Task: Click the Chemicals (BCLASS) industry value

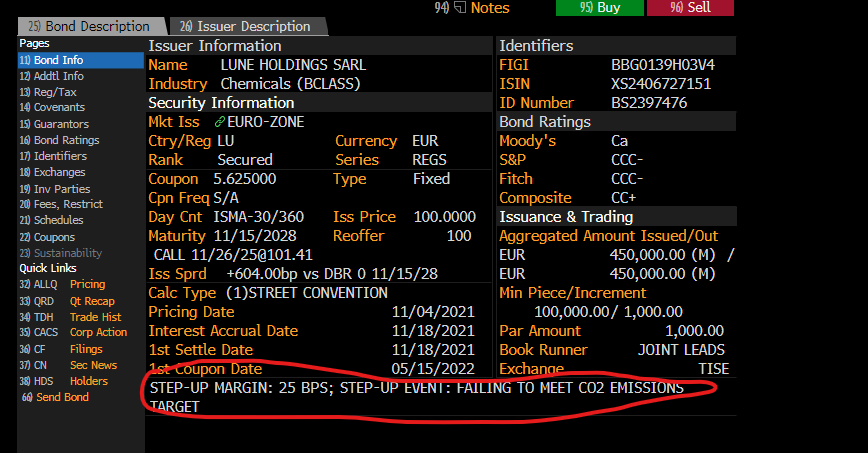Action: click(291, 84)
